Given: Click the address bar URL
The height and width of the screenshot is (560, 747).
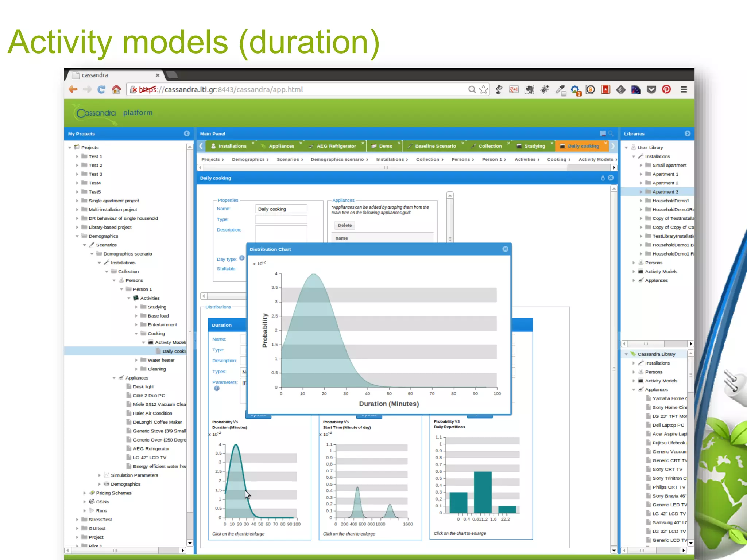Looking at the screenshot, I should coord(233,89).
